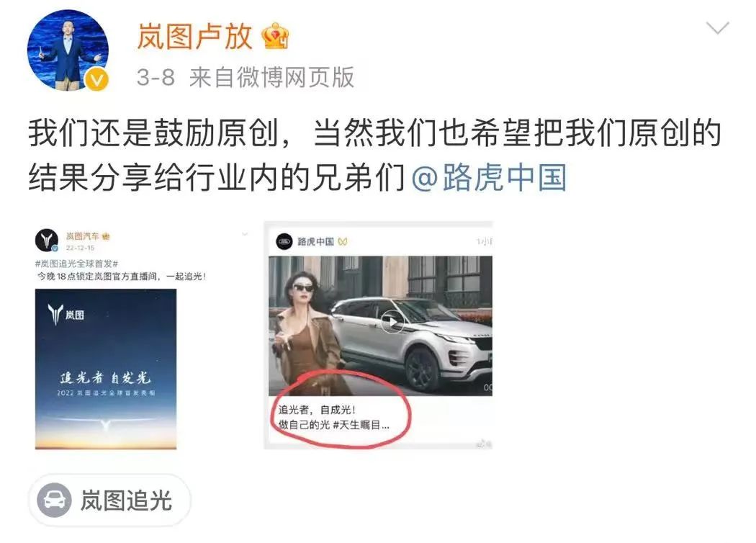
Task: Click the 追光者 自发光 poster slogan
Action: click(106, 378)
